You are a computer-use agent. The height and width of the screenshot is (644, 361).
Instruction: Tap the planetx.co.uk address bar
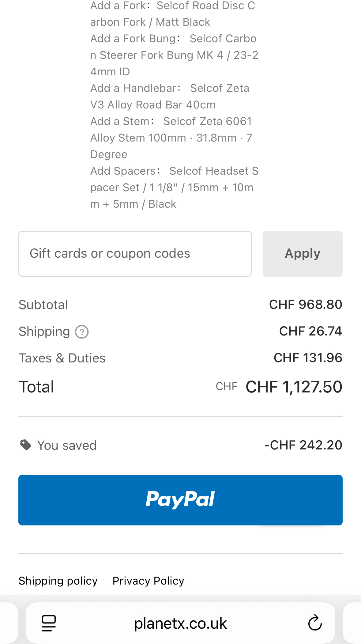click(x=180, y=623)
